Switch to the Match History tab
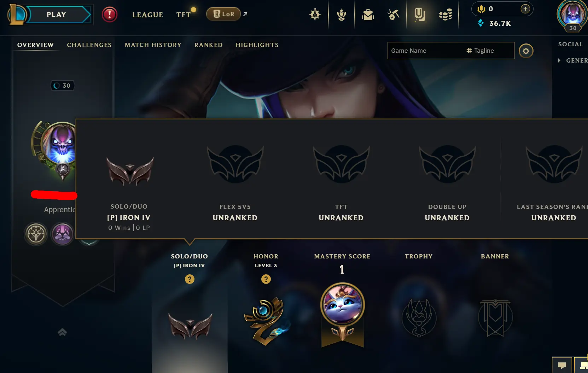 pos(153,45)
